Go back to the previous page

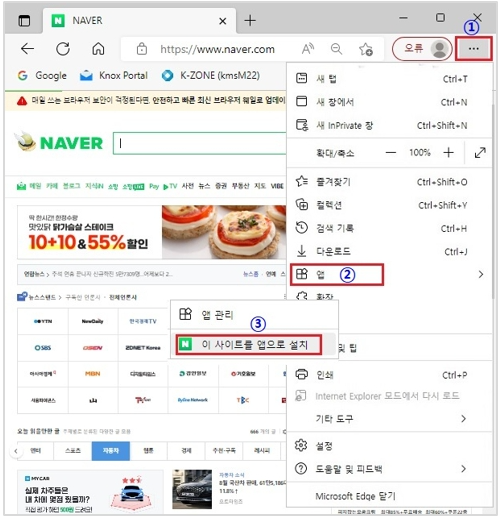(27, 49)
